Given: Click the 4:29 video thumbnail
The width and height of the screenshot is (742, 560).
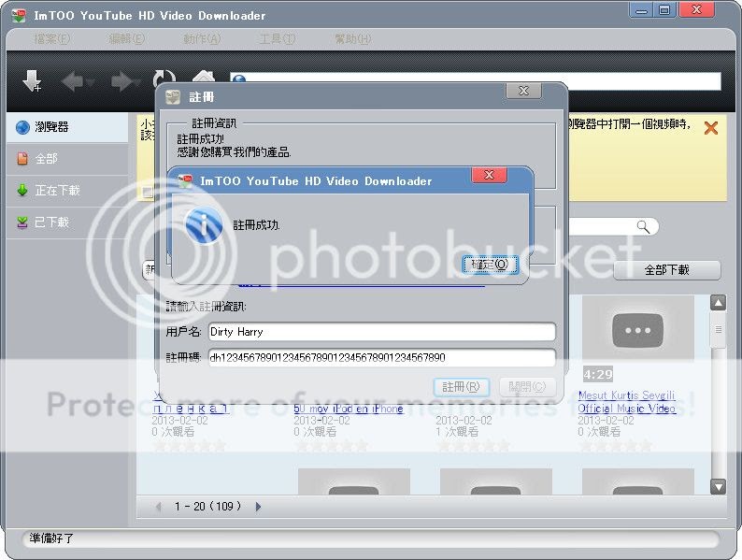Looking at the screenshot, I should (x=638, y=338).
